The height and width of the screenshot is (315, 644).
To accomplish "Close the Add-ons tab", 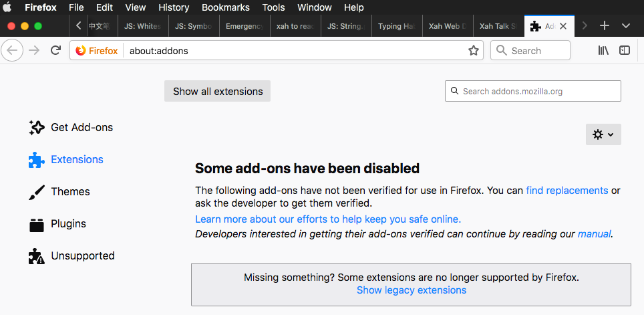I will click(563, 26).
